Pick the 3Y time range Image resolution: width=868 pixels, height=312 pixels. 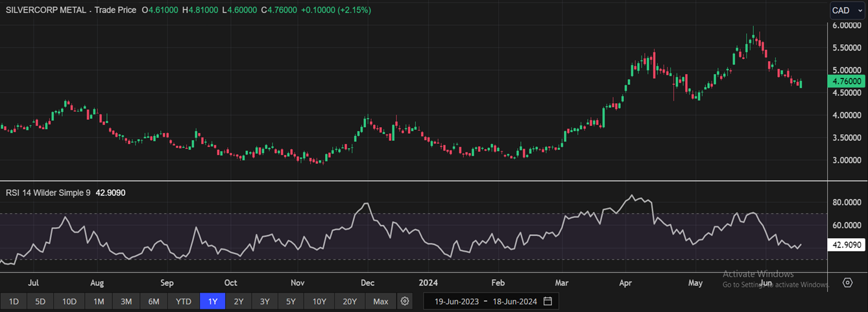pos(265,302)
